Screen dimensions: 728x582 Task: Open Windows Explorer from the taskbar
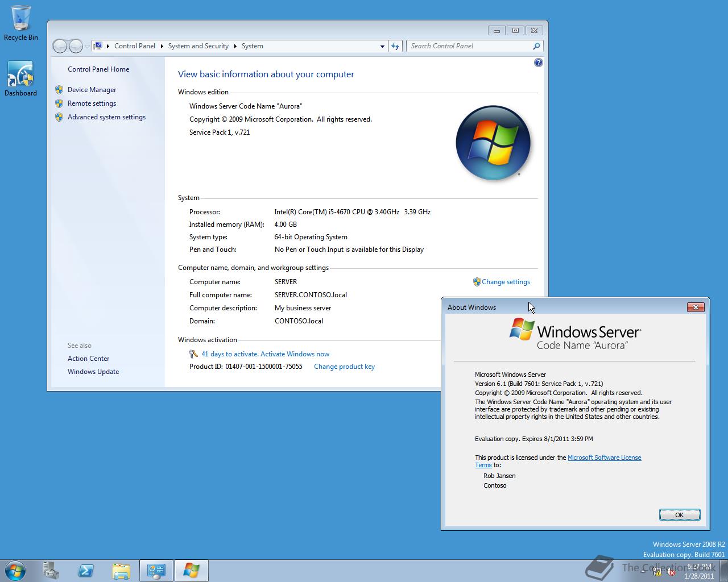[x=121, y=570]
